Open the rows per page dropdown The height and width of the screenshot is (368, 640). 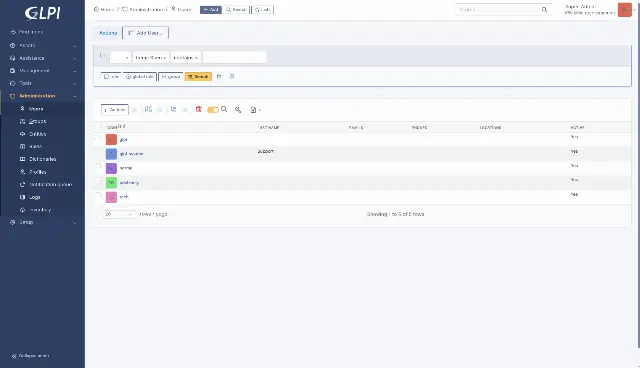click(x=119, y=214)
